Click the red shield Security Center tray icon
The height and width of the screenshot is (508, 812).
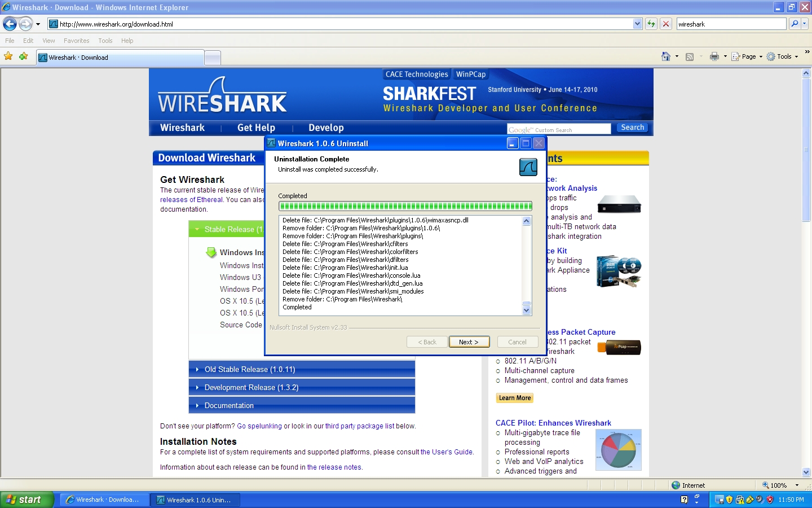(770, 500)
